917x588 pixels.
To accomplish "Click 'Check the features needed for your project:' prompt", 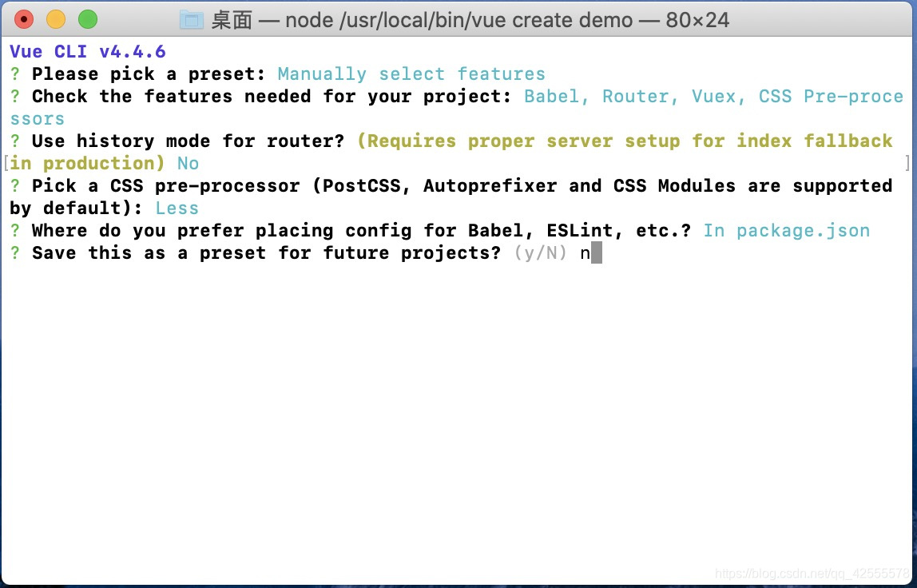I will tap(272, 97).
